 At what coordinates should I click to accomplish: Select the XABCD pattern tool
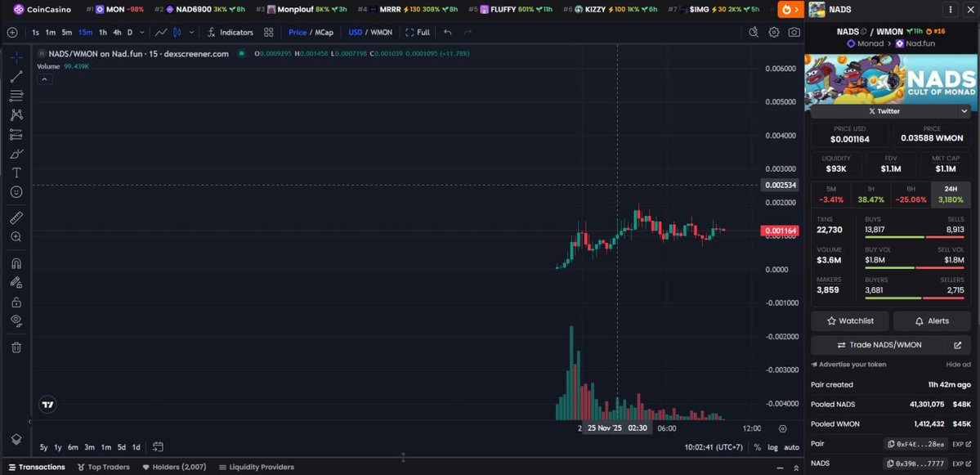pyautogui.click(x=17, y=115)
